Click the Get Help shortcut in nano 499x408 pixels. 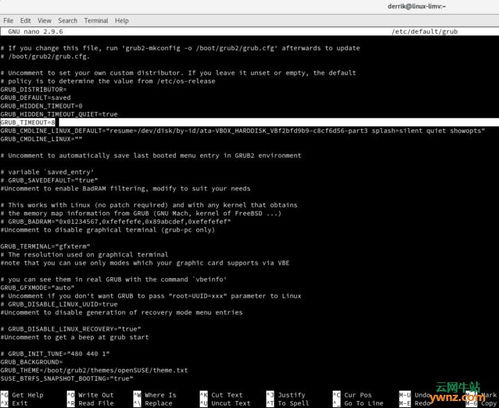(28, 395)
